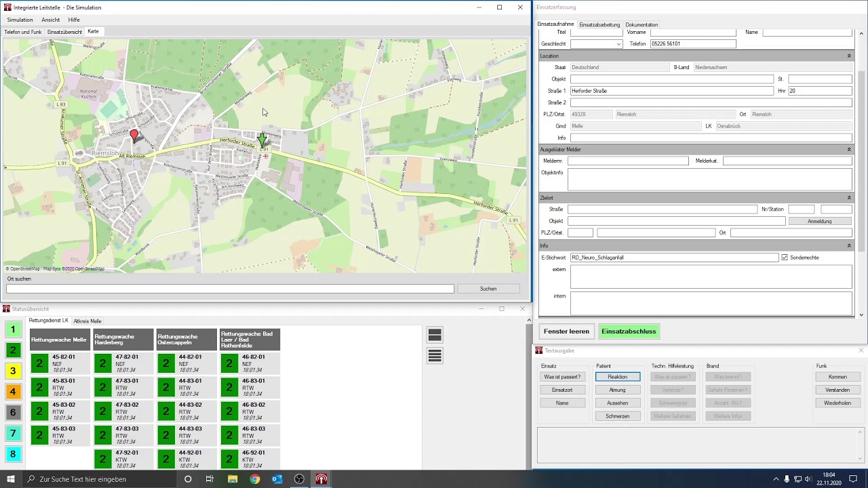Click the Atmung patient button
The height and width of the screenshot is (488, 868).
[618, 390]
